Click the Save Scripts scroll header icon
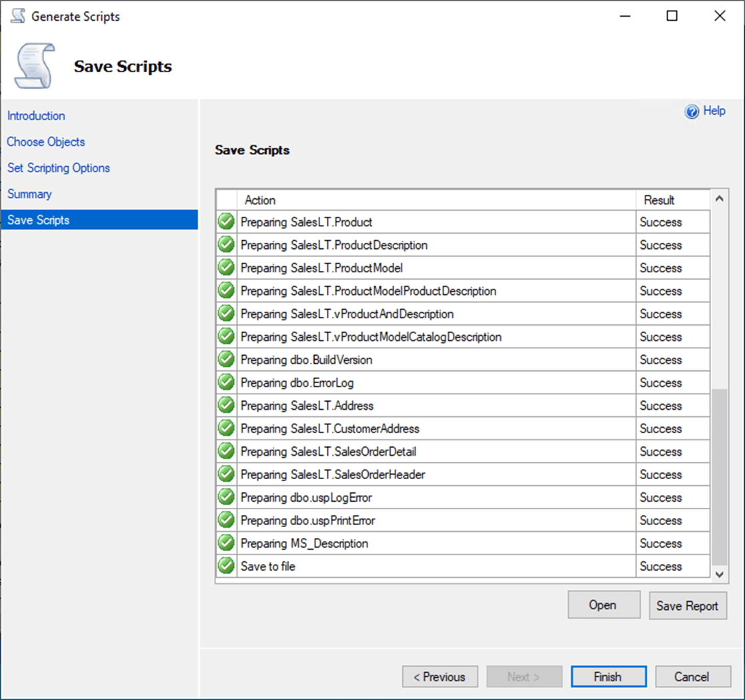The width and height of the screenshot is (745, 700). (33, 67)
